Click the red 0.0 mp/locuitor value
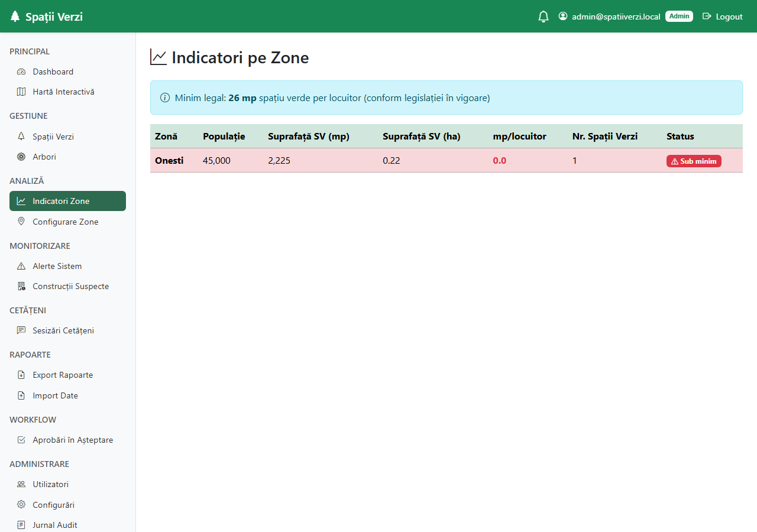The width and height of the screenshot is (757, 532). [500, 160]
